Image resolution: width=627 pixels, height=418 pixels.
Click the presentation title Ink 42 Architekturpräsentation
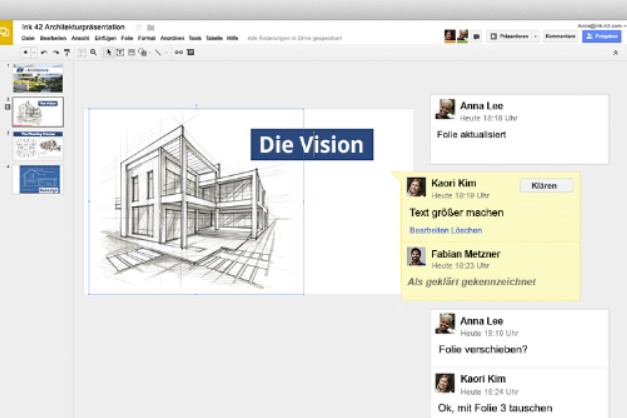(x=73, y=27)
